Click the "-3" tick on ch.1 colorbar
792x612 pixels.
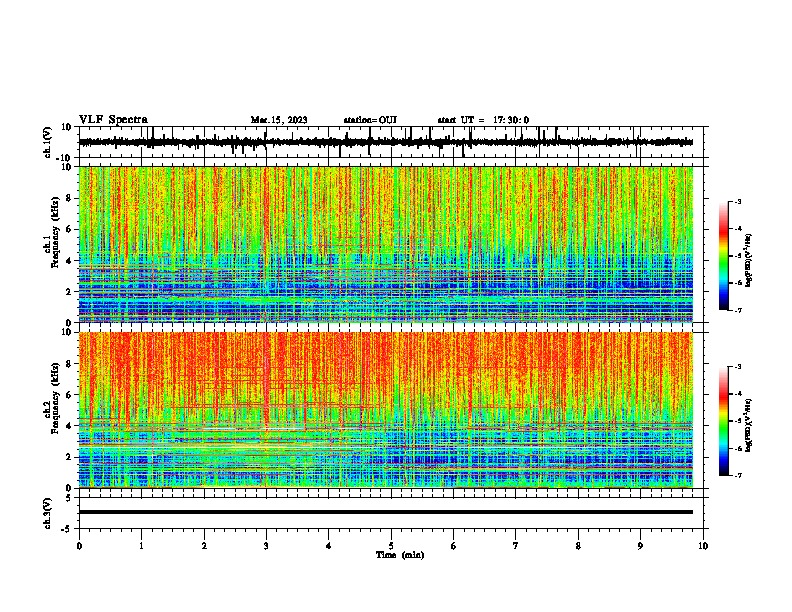tap(738, 201)
